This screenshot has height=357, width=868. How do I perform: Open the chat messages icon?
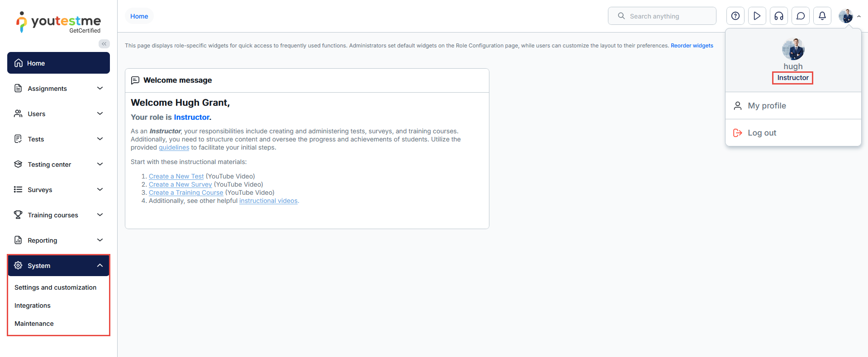[x=801, y=16]
